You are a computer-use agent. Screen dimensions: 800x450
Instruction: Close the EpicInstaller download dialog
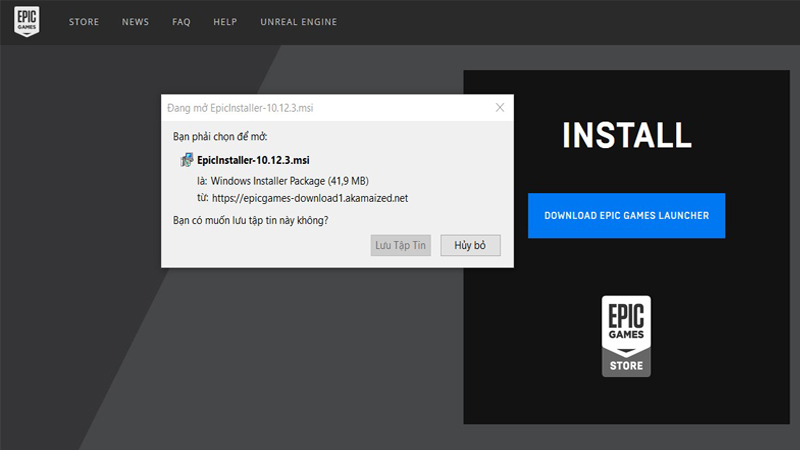tap(500, 107)
